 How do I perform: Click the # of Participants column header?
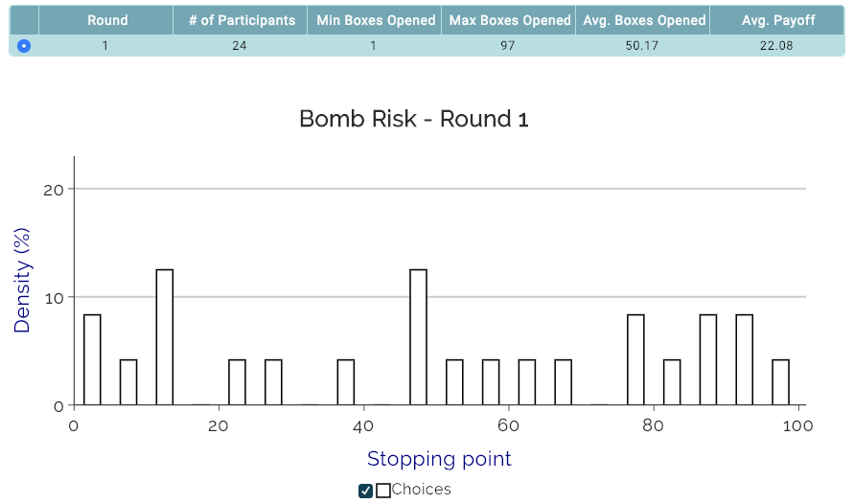point(242,21)
